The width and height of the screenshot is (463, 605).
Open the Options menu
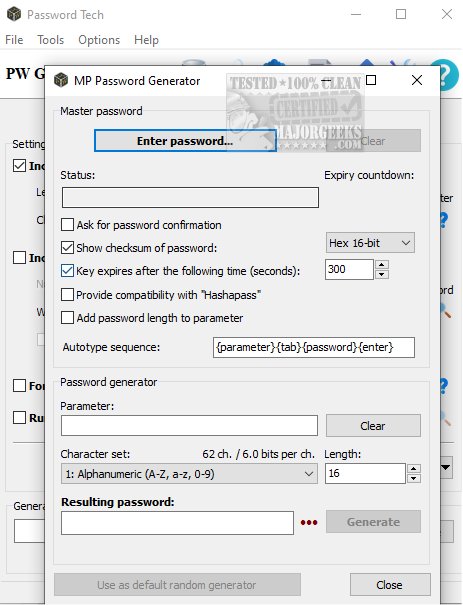coord(99,40)
